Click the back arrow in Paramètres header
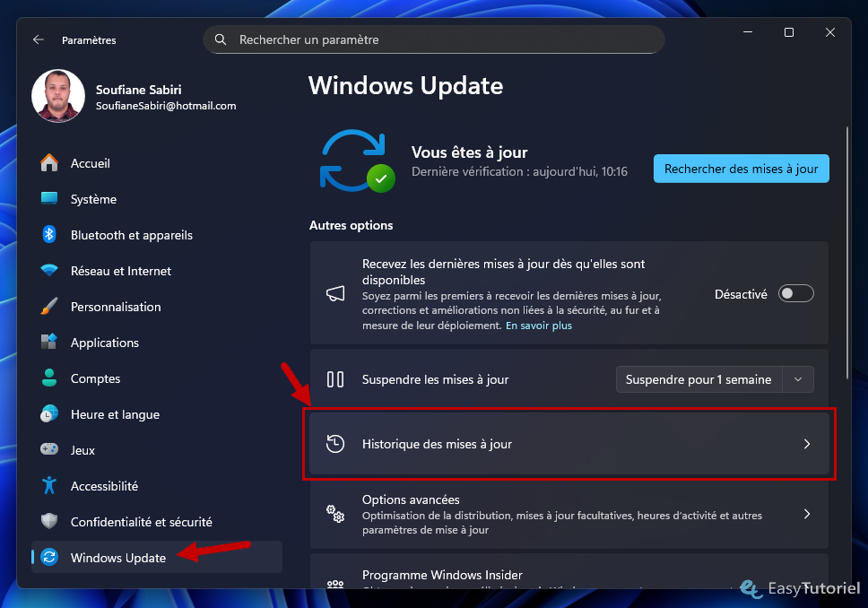Screen dimensions: 868x608 point(38,40)
